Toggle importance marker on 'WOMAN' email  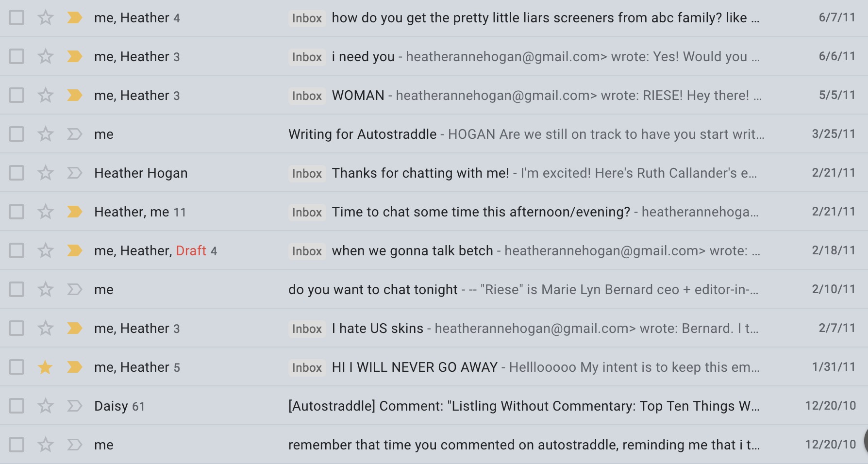point(74,95)
